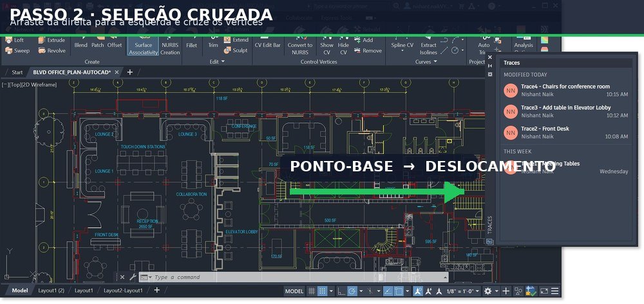This screenshot has height=304, width=644.
Task: Click Remove control vertices
Action: coord(368,50)
